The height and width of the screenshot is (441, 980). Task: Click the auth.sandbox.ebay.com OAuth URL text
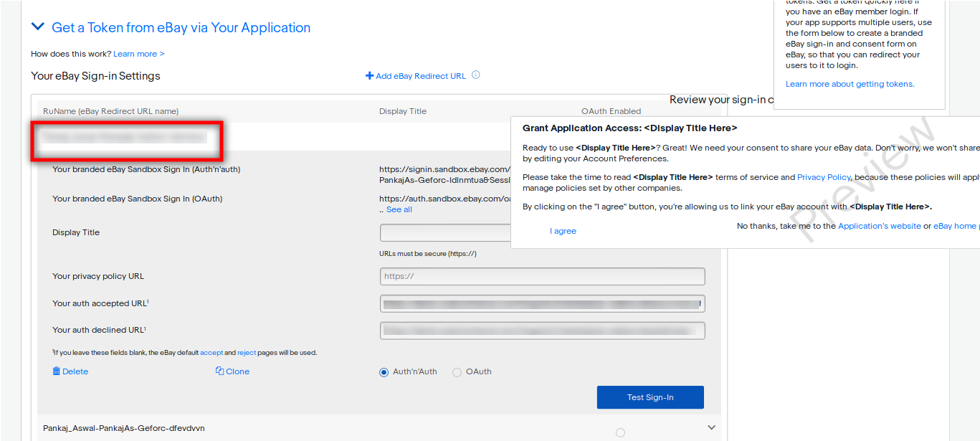(x=445, y=199)
